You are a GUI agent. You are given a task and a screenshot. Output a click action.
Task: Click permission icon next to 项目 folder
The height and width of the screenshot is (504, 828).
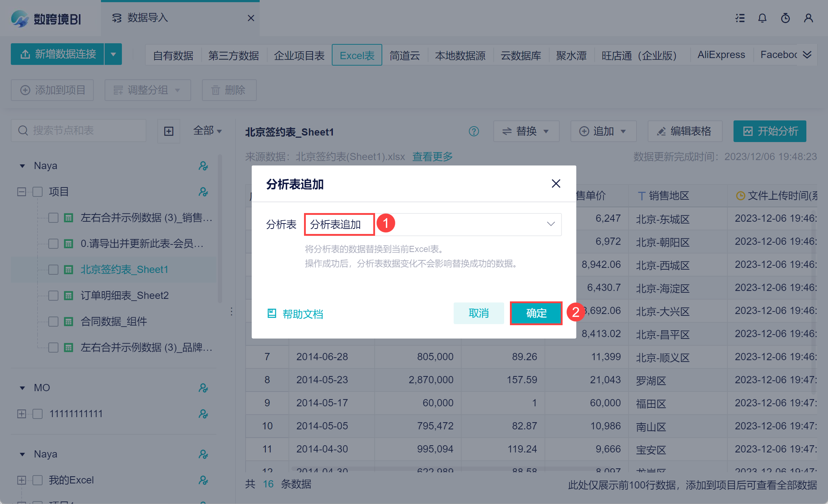[x=203, y=192]
